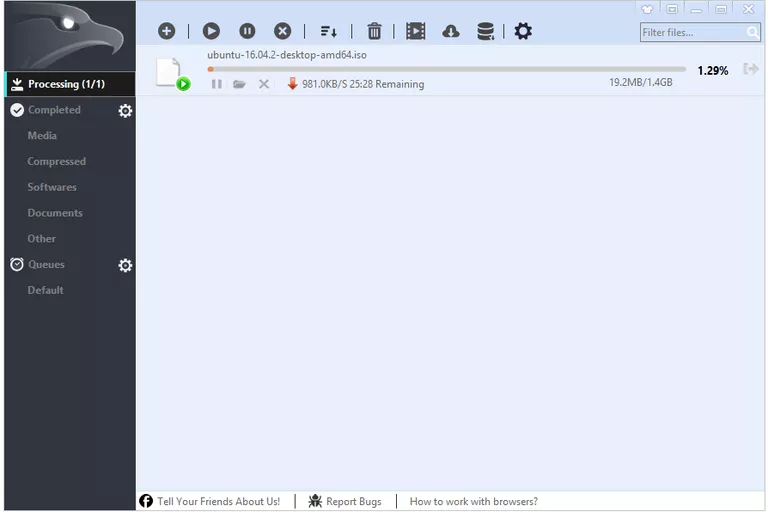Click the ubuntu-16.04.2-desktop-amd64.iso file name
This screenshot has height=512, width=768.
[287, 55]
